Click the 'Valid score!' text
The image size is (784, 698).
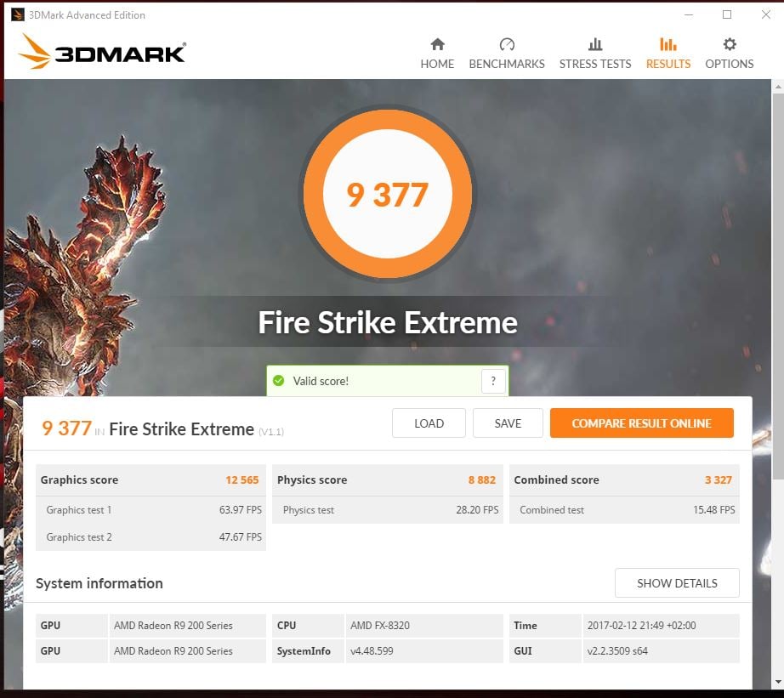[x=321, y=381]
